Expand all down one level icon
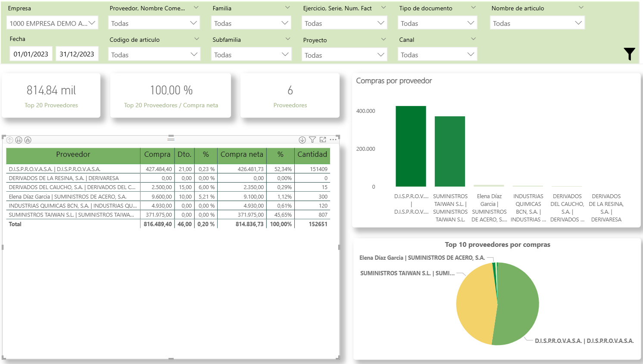This screenshot has height=364, width=643. [x=28, y=140]
